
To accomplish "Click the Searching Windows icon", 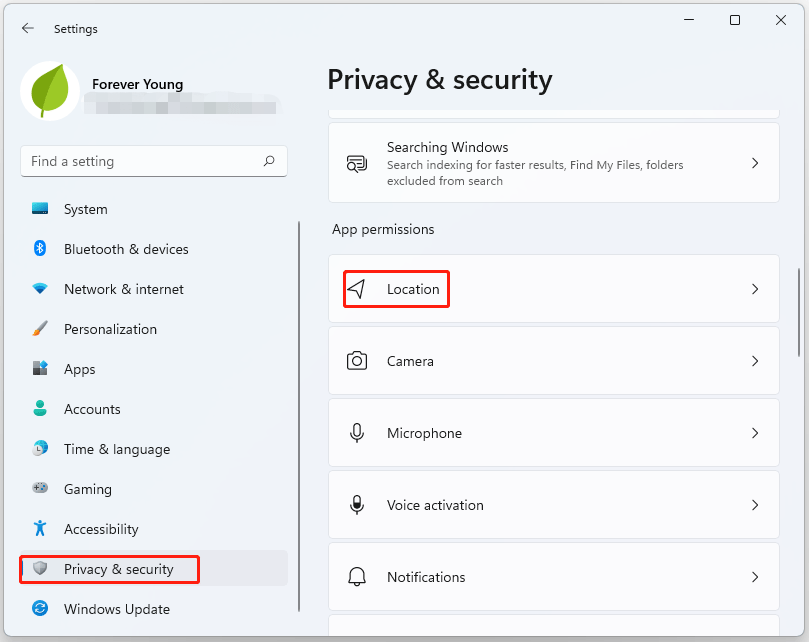I will (357, 164).
